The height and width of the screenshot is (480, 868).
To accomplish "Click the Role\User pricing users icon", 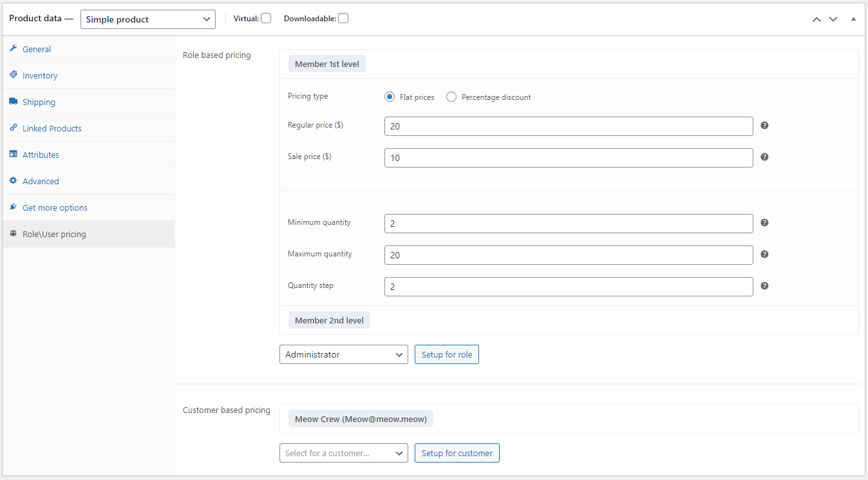I will click(x=13, y=233).
